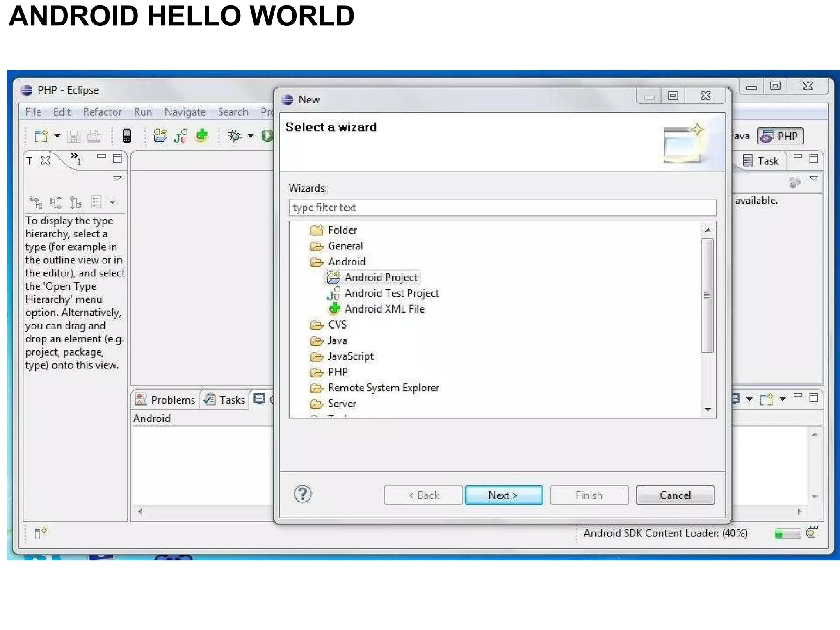
Task: Click the Cancel button in New dialog
Action: pos(675,495)
